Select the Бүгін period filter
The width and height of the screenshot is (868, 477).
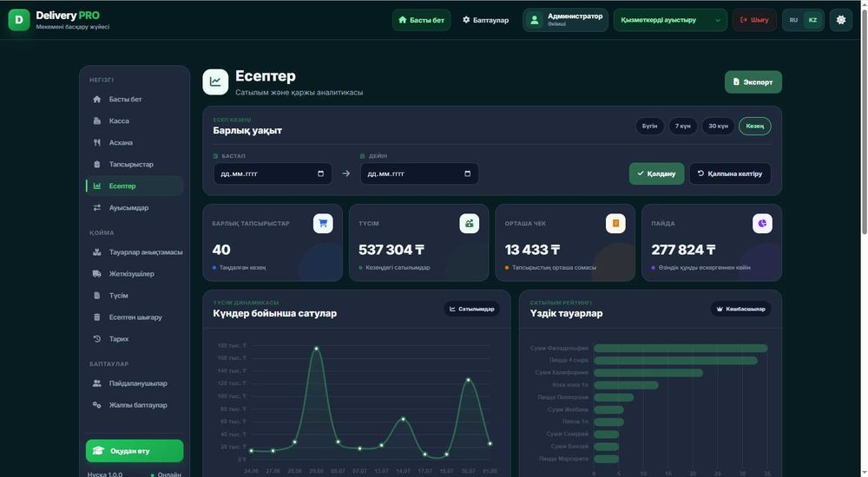click(649, 126)
